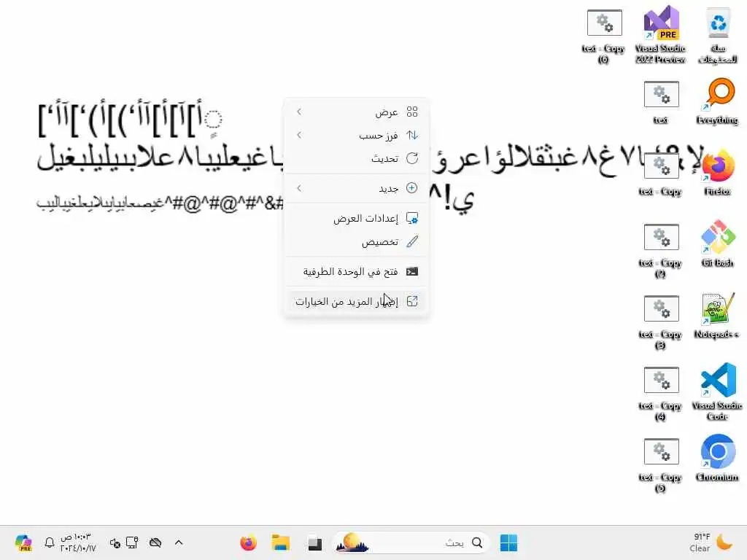Screen dimensions: 747x560
Task: Select the Firefox desktop shortcut
Action: [718, 172]
